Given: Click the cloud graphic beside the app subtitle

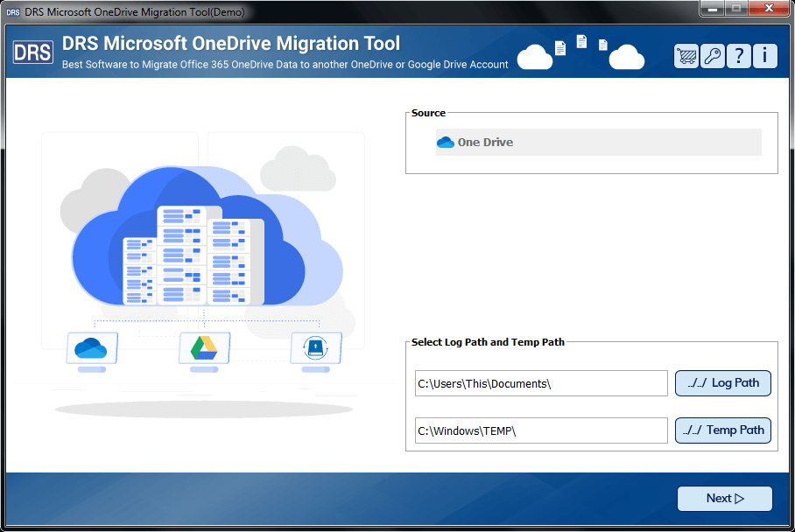Looking at the screenshot, I should click(x=537, y=55).
